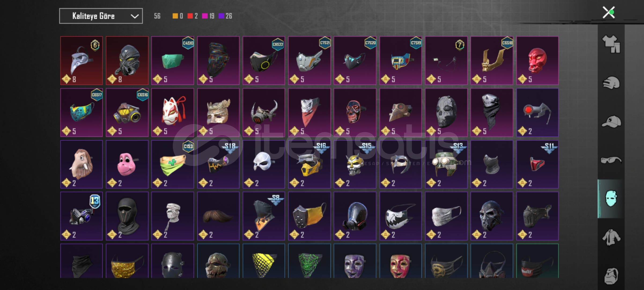
Task: Open the stone head icon category
Action: tap(611, 276)
